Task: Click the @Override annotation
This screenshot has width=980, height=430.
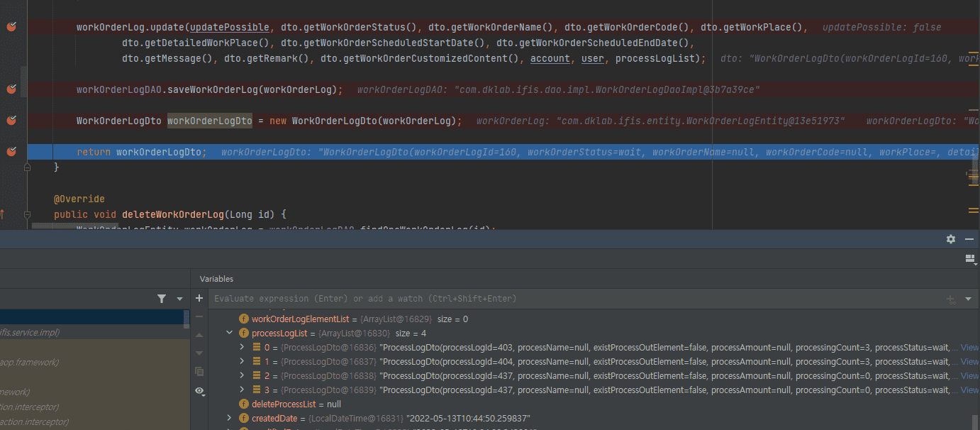Action: [79, 199]
